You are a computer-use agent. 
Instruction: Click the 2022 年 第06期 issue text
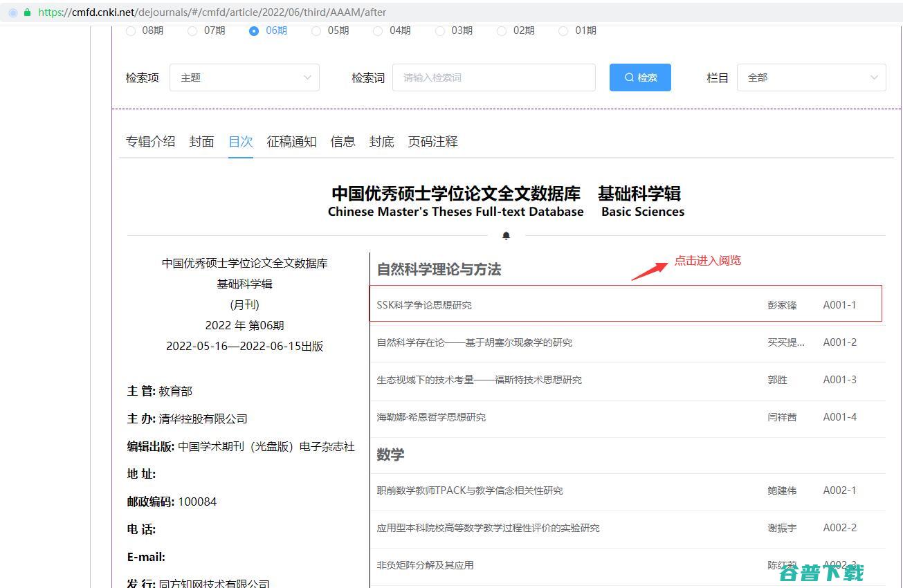[244, 325]
